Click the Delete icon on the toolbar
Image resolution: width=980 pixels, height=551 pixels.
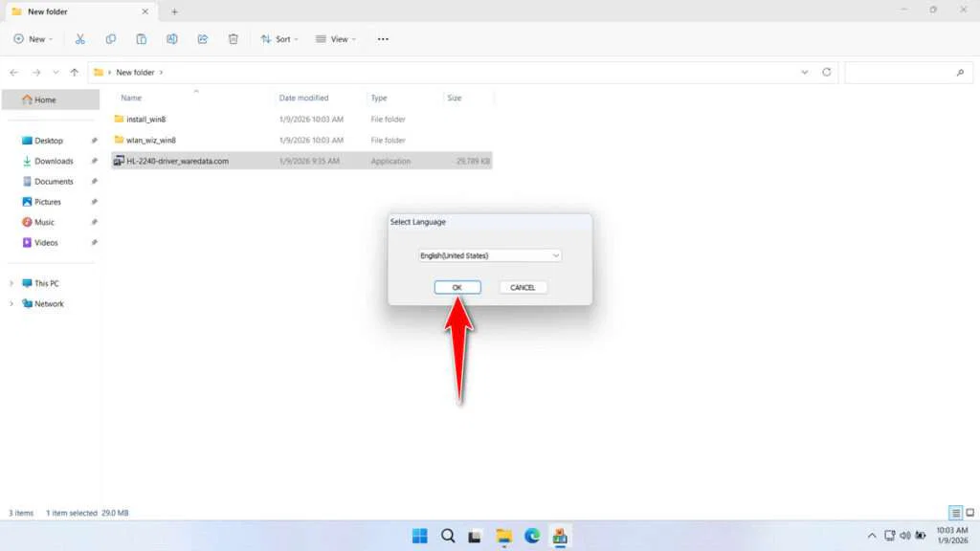233,38
